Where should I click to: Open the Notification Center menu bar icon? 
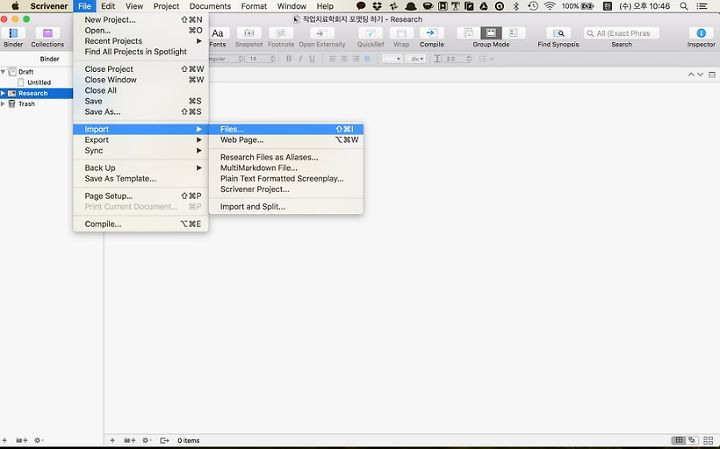pos(702,6)
